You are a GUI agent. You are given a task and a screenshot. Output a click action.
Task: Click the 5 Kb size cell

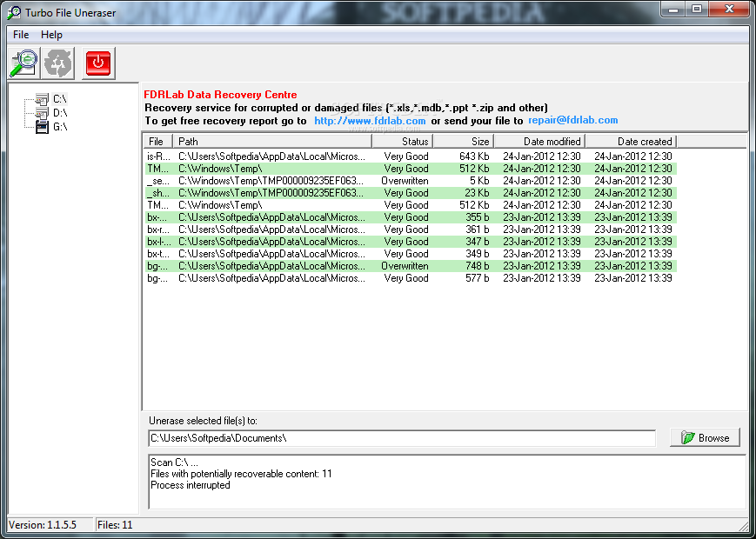(x=479, y=181)
